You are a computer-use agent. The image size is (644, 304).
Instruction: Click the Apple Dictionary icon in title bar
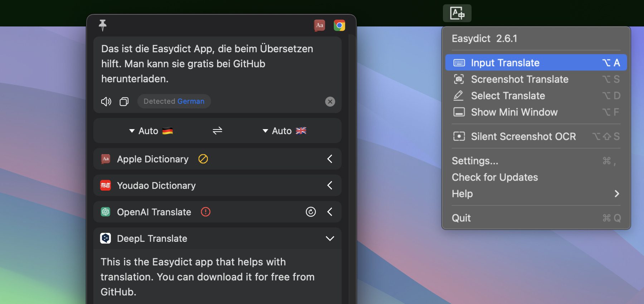[319, 25]
